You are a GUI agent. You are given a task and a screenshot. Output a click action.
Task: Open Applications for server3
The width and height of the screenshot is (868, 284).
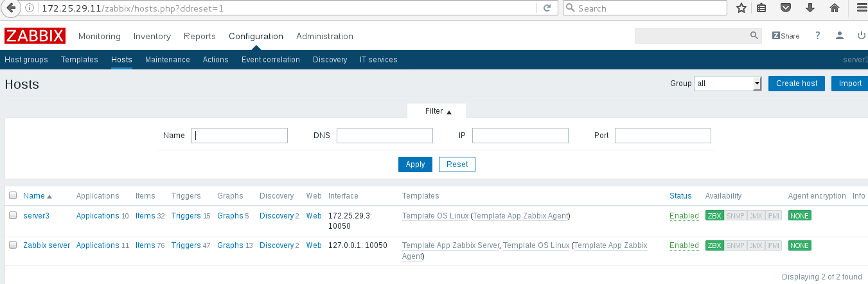[98, 216]
